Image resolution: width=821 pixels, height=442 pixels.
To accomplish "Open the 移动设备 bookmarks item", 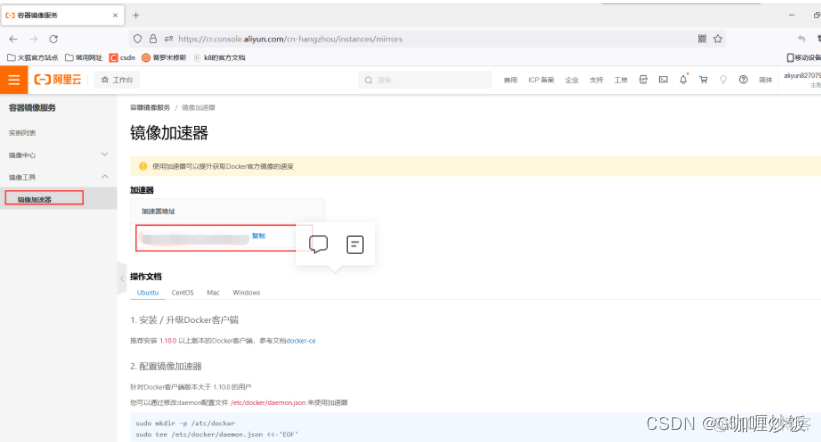I will tap(804, 58).
